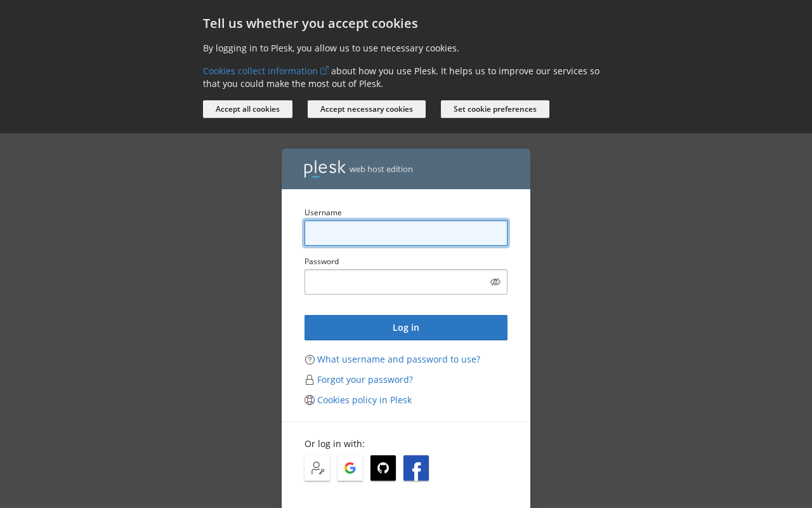Click the question mark help icon
The height and width of the screenshot is (508, 812).
(x=310, y=359)
